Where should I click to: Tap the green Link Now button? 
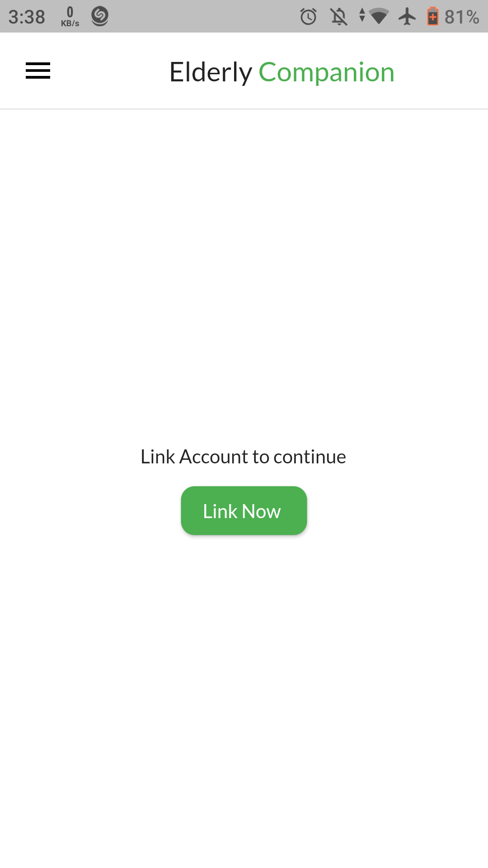click(244, 510)
